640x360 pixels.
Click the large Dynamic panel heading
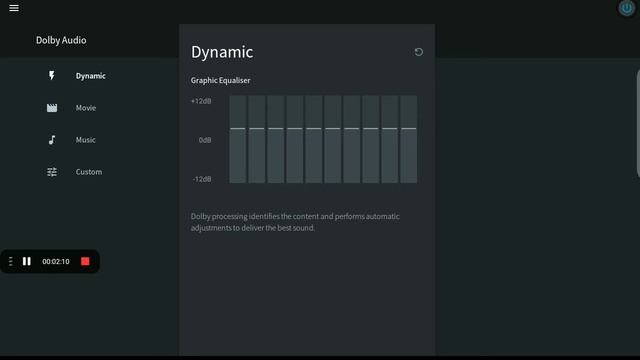tap(222, 52)
